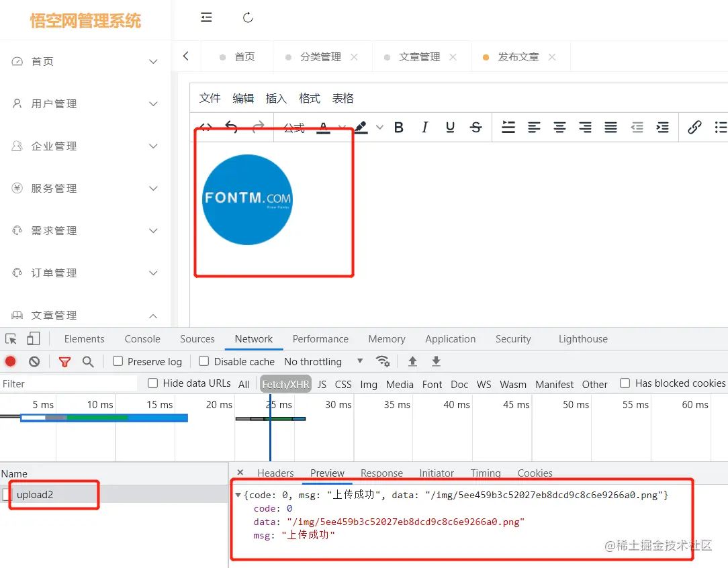Click the timeline marker near 25 ms

[270, 427]
